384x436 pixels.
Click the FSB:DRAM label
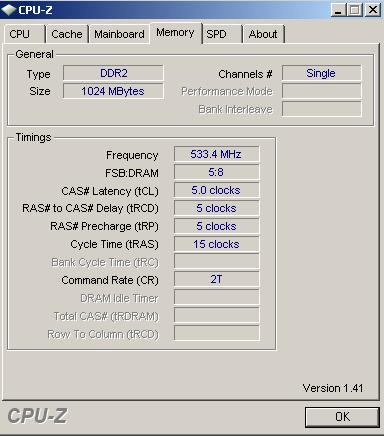tap(132, 173)
